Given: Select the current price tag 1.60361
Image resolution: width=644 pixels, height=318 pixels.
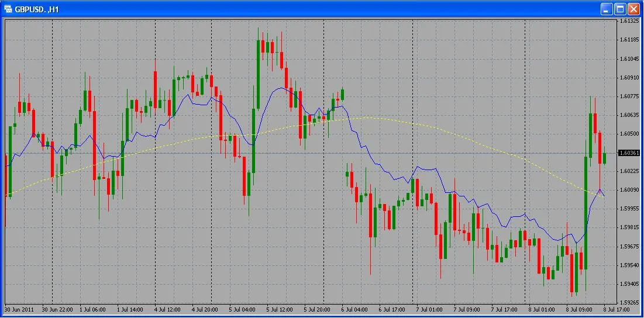Looking at the screenshot, I should (x=629, y=153).
